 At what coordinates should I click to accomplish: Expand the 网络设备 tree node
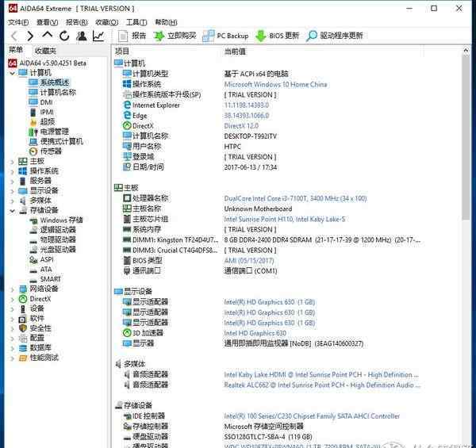tap(12, 289)
